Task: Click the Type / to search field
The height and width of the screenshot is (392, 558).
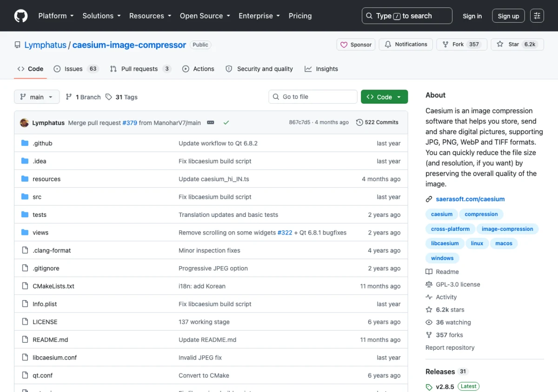Action: pos(407,16)
